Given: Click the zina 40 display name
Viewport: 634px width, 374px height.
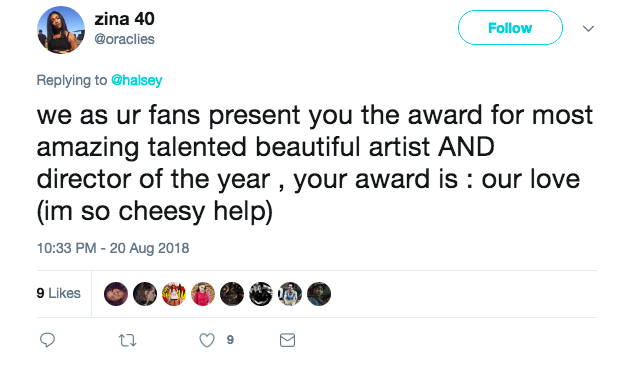Looking at the screenshot, I should pos(124,19).
